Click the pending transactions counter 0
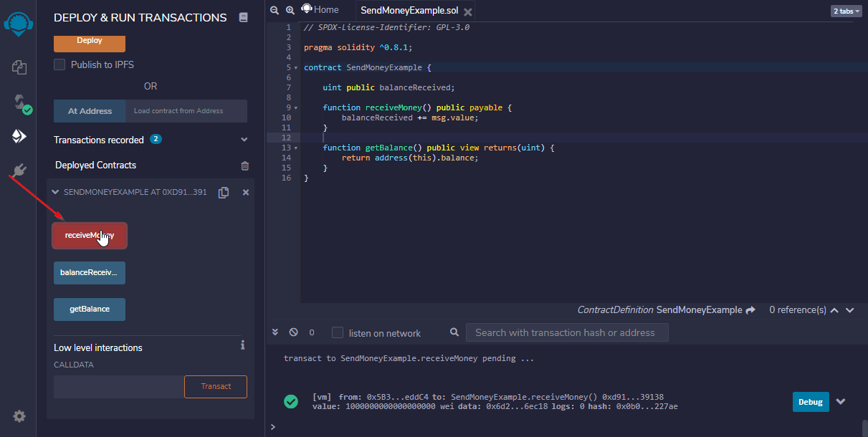 312,332
